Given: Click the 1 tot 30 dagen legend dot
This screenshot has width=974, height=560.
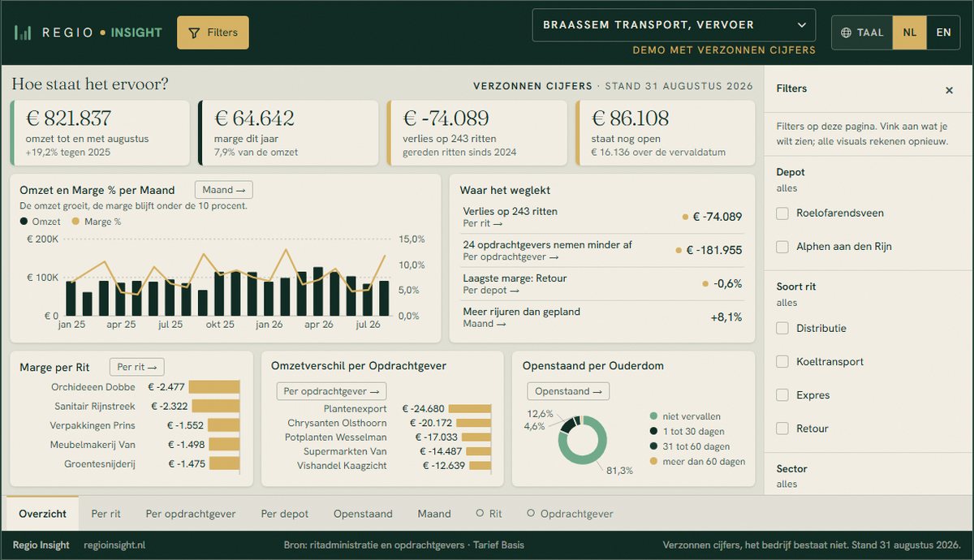Looking at the screenshot, I should click(x=654, y=432).
